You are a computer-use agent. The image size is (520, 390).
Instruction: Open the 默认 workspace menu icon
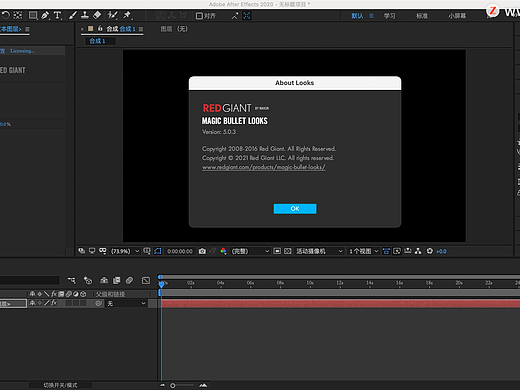pyautogui.click(x=371, y=16)
